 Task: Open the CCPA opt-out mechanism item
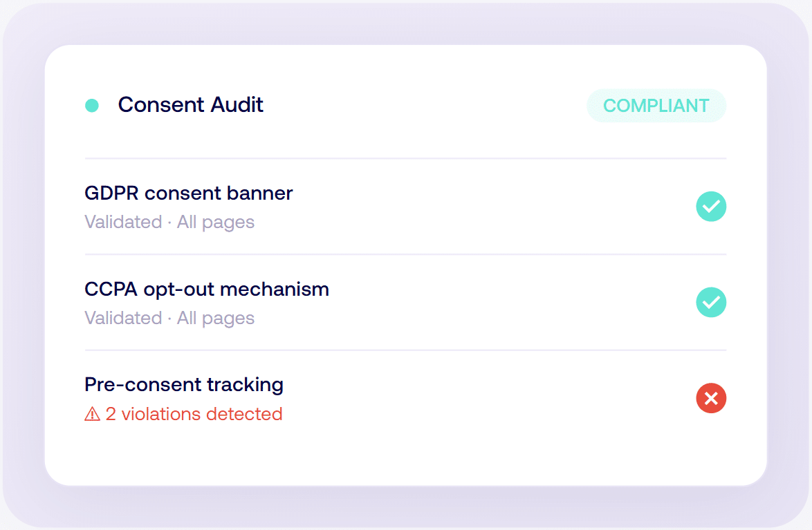coord(207,289)
